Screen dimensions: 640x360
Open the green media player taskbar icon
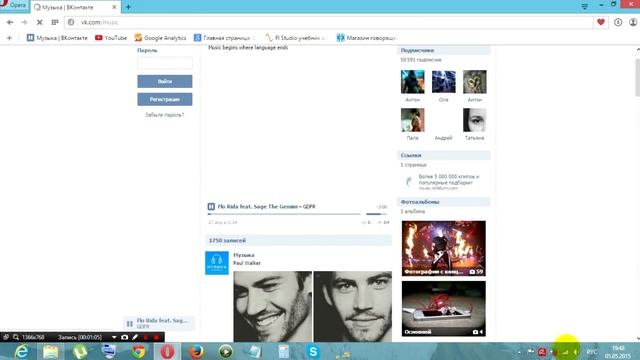tap(225, 351)
